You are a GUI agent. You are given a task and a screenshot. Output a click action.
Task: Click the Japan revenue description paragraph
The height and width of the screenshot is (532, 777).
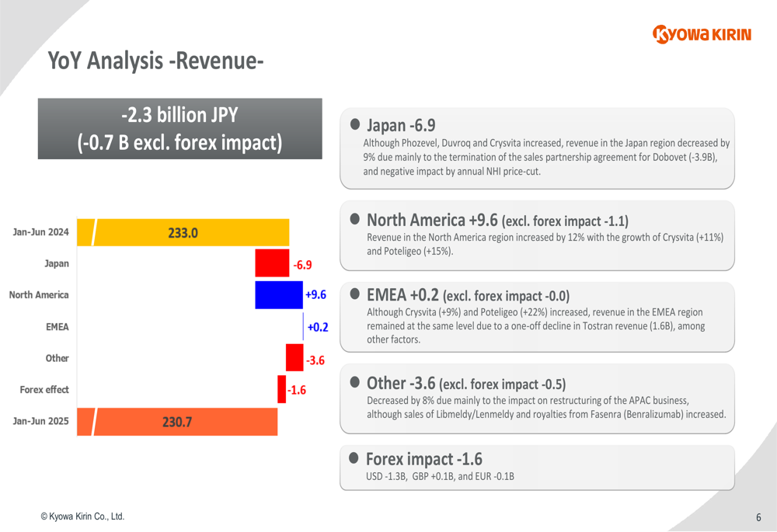coord(546,158)
